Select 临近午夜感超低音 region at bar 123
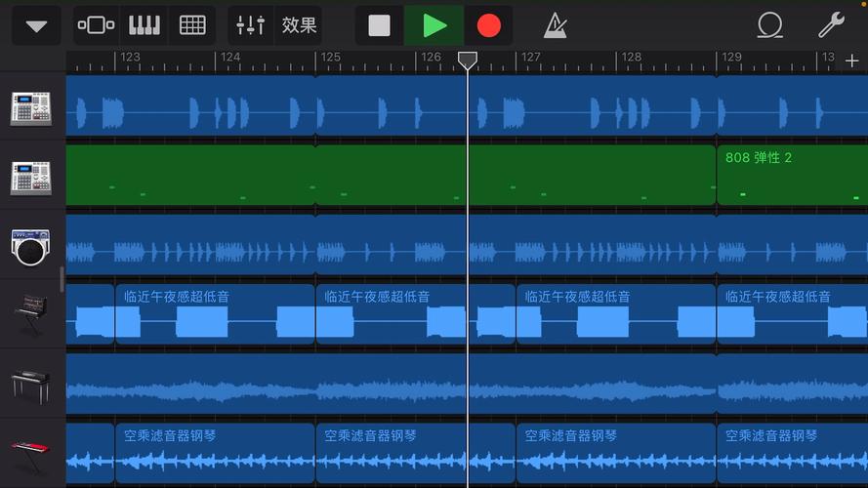Image resolution: width=868 pixels, height=488 pixels. (215, 314)
